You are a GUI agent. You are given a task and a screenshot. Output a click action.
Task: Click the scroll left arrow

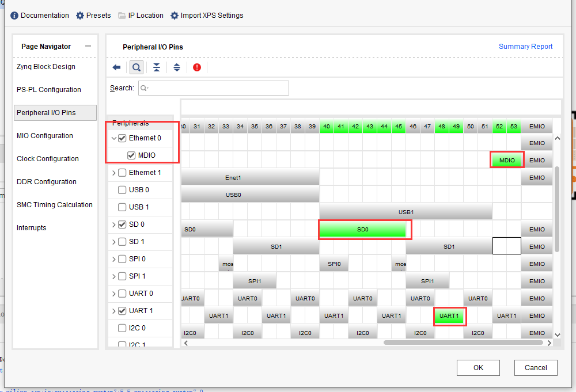click(x=186, y=343)
